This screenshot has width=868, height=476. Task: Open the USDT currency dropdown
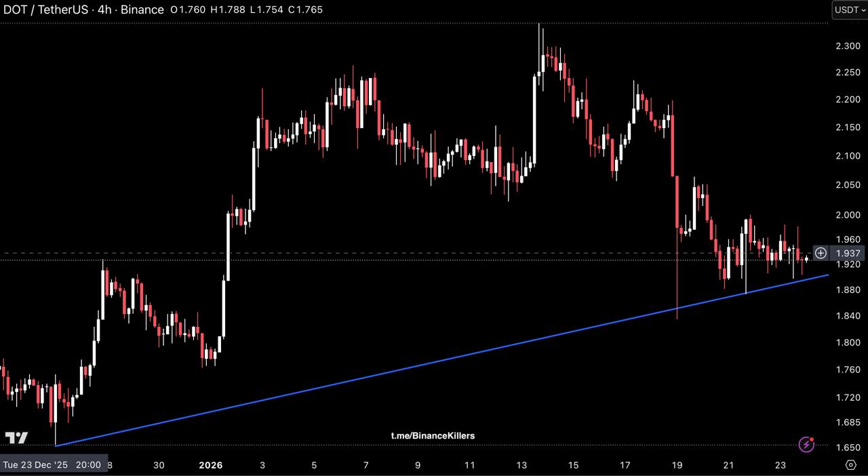[849, 9]
